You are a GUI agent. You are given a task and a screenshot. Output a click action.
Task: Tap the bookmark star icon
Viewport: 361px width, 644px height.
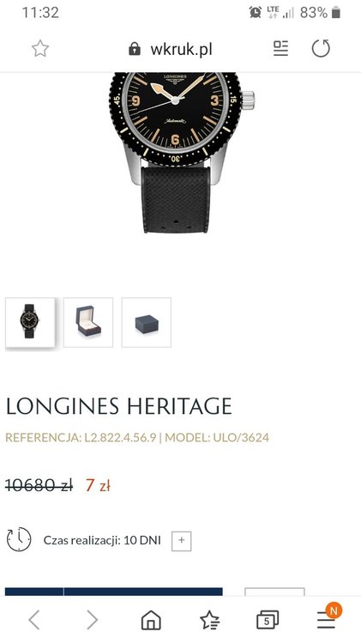[x=40, y=49]
